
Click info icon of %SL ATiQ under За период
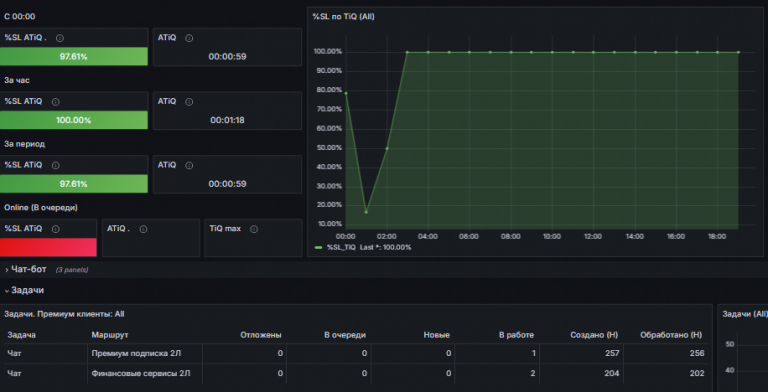pos(55,166)
